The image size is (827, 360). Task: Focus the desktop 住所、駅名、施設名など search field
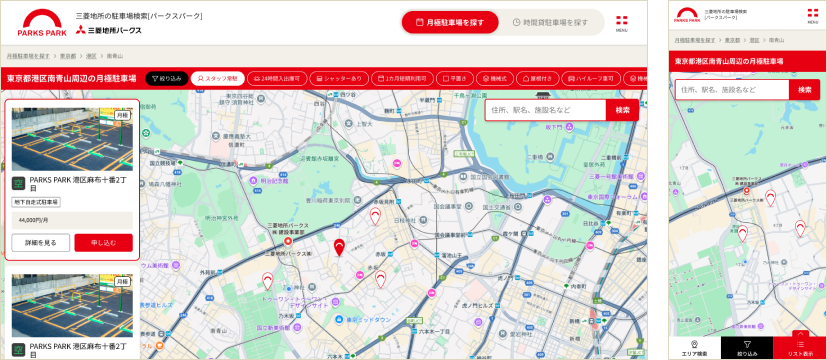pyautogui.click(x=546, y=110)
